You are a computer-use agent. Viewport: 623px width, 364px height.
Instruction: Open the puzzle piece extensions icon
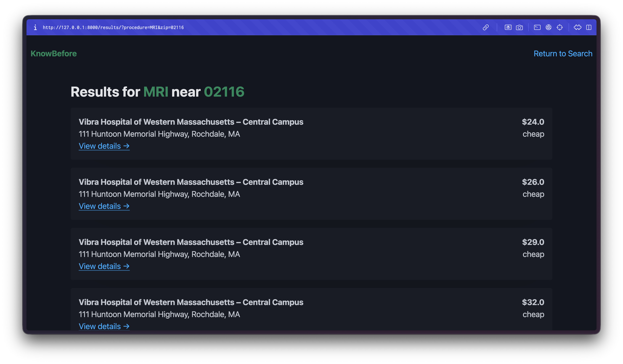[x=577, y=27]
